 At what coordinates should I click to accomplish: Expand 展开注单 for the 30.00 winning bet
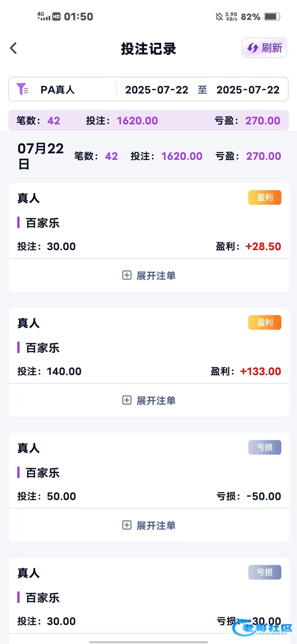tap(156, 275)
